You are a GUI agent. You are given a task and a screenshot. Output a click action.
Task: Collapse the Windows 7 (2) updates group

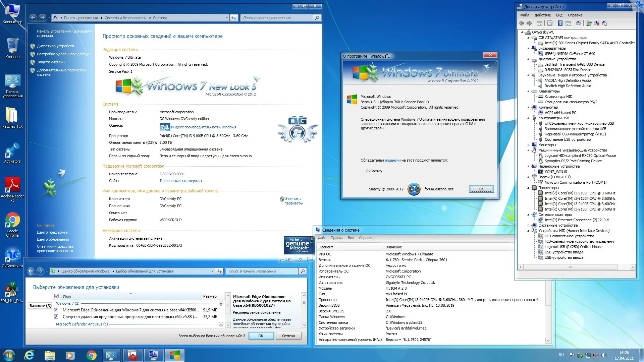(x=221, y=303)
